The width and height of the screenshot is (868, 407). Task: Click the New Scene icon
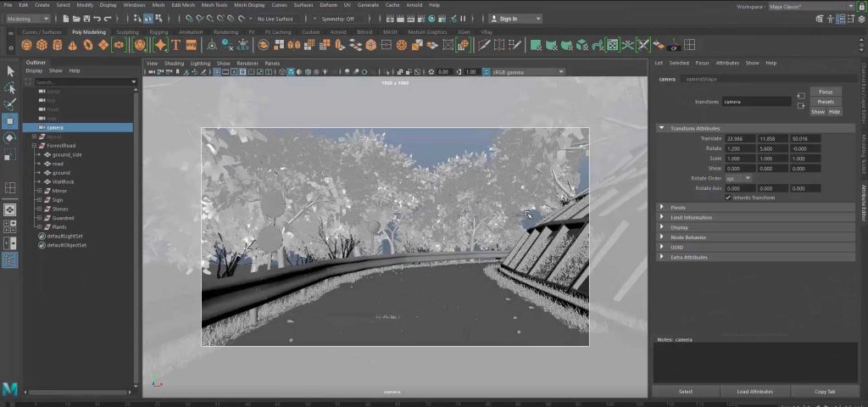click(66, 19)
